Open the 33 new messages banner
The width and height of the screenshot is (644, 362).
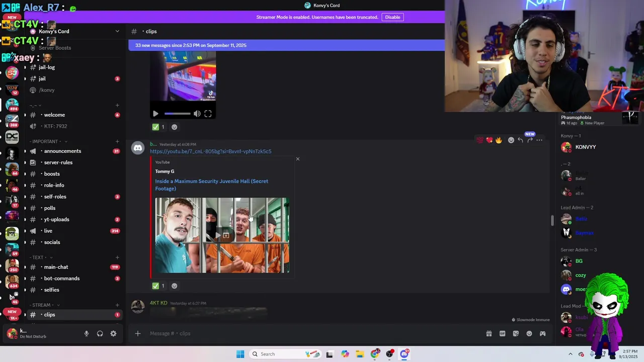(x=286, y=45)
